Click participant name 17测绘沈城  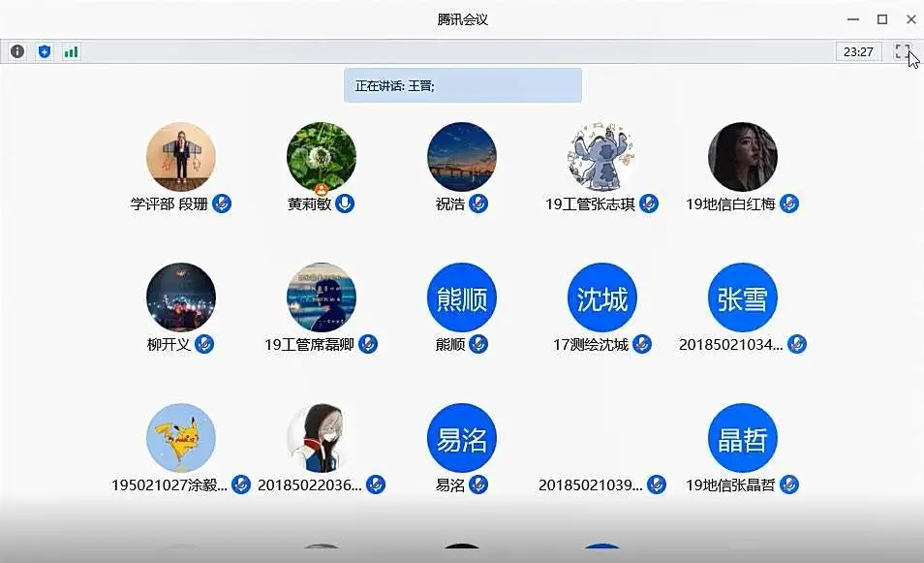[x=591, y=344]
